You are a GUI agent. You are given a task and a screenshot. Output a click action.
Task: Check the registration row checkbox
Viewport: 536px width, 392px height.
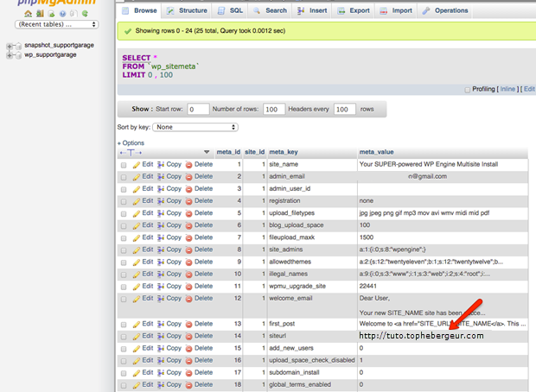124,201
